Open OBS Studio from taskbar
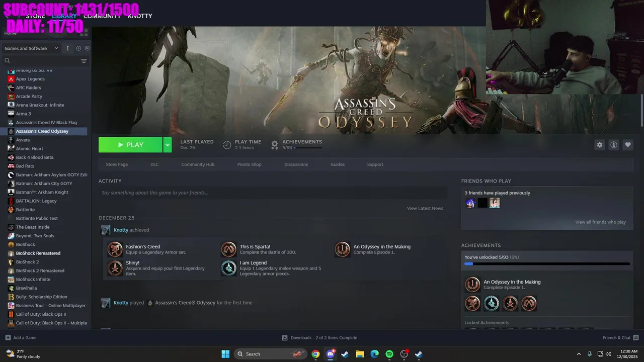 404,354
